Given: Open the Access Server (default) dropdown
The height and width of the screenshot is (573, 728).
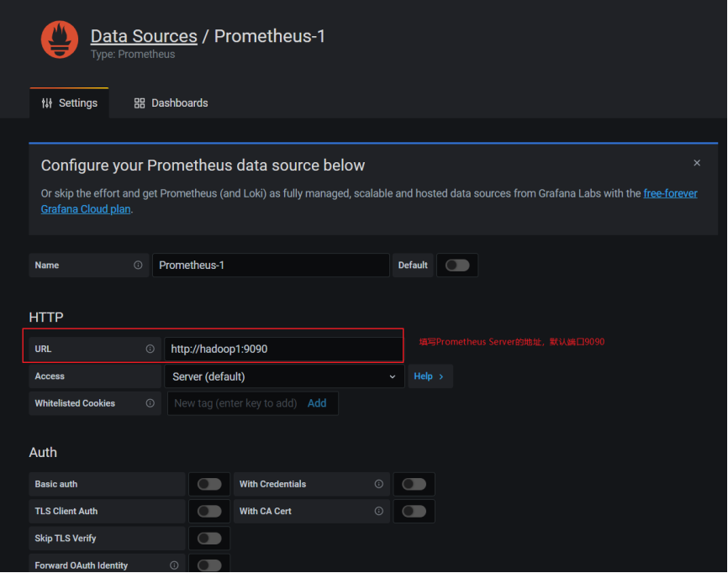Looking at the screenshot, I should click(284, 376).
